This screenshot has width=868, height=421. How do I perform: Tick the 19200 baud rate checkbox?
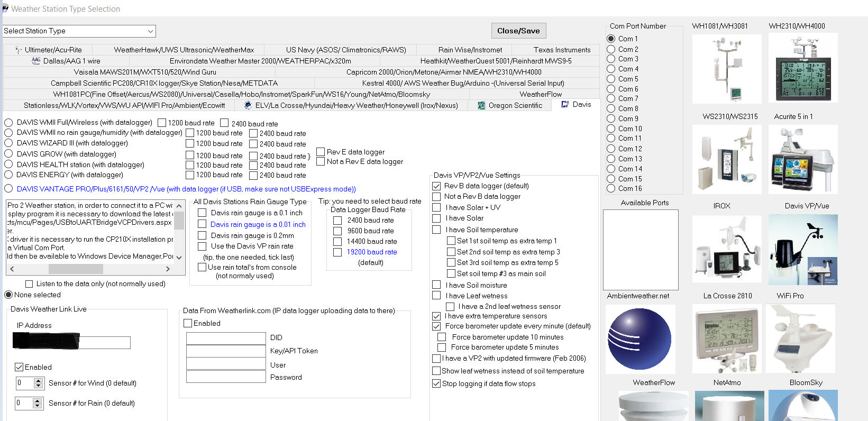(x=337, y=252)
